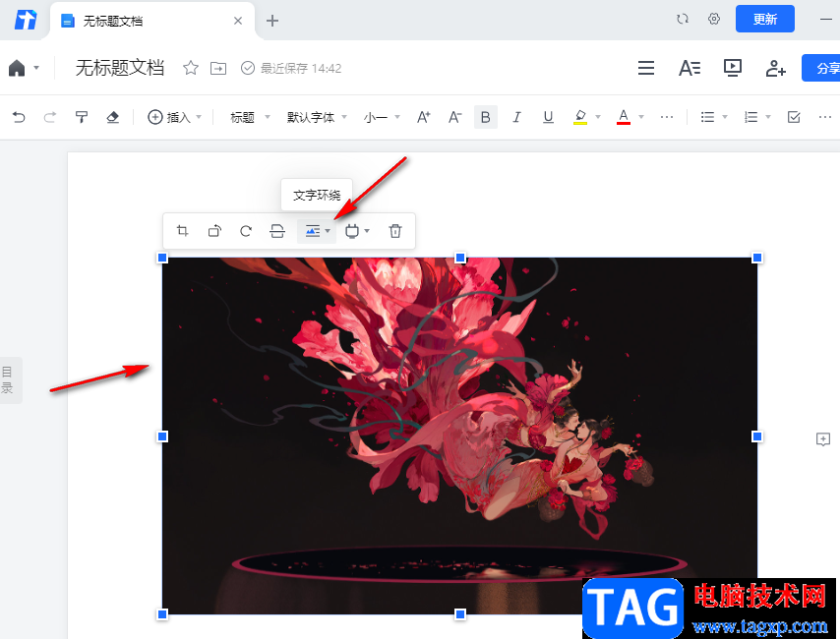Rotate image clockwise icon
840x639 pixels.
[x=246, y=231]
